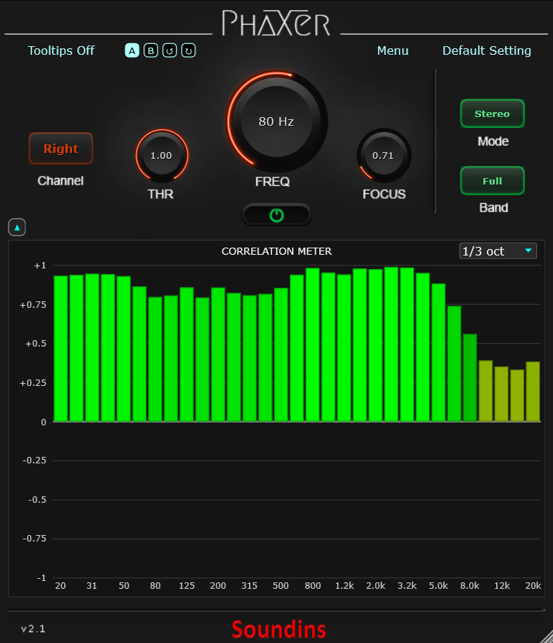Select preset slot A
553x643 pixels.
click(x=132, y=51)
